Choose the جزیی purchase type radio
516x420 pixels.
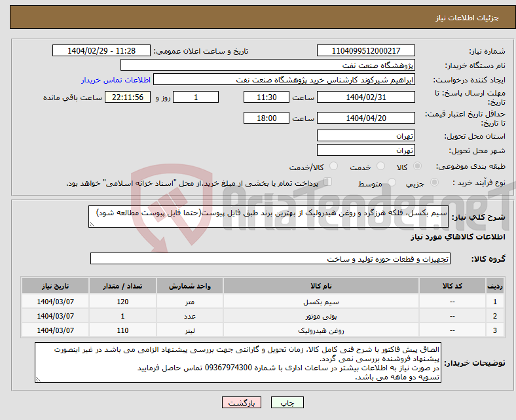click(x=434, y=183)
